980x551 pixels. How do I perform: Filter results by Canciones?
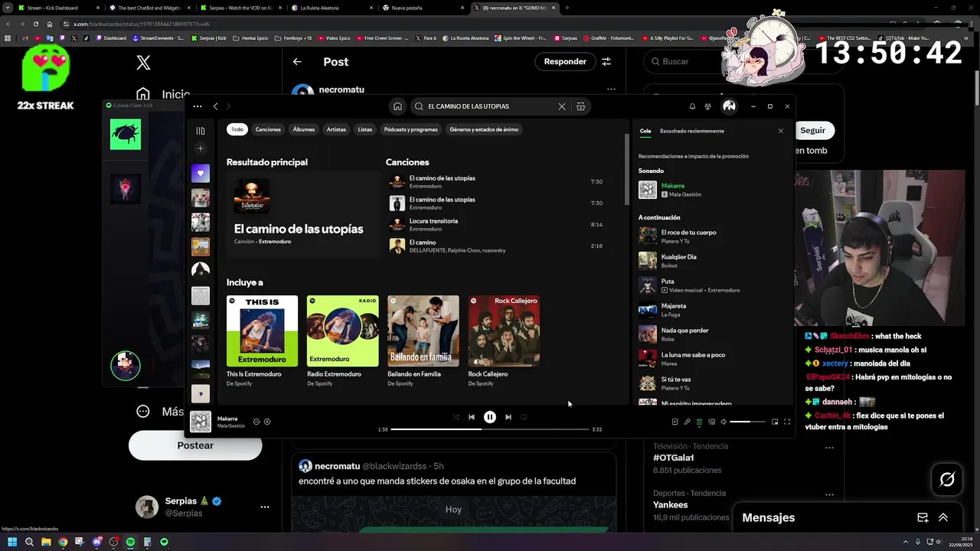pos(268,129)
